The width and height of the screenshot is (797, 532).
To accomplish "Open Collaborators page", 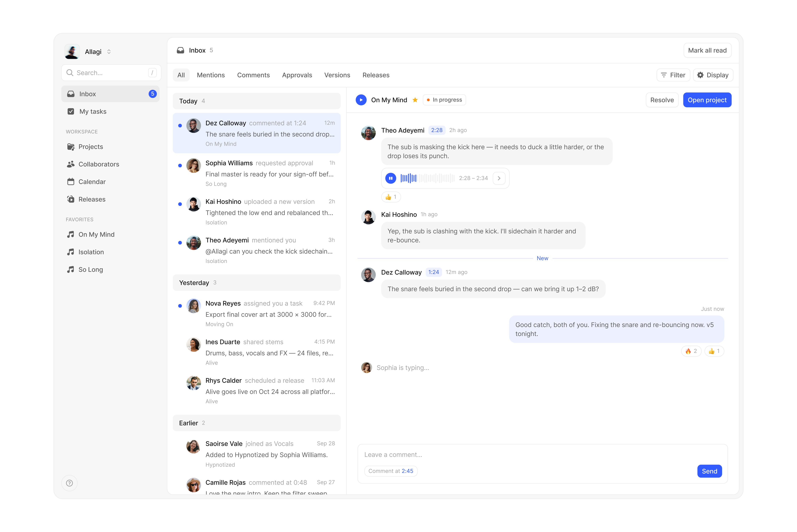I will tap(110, 164).
